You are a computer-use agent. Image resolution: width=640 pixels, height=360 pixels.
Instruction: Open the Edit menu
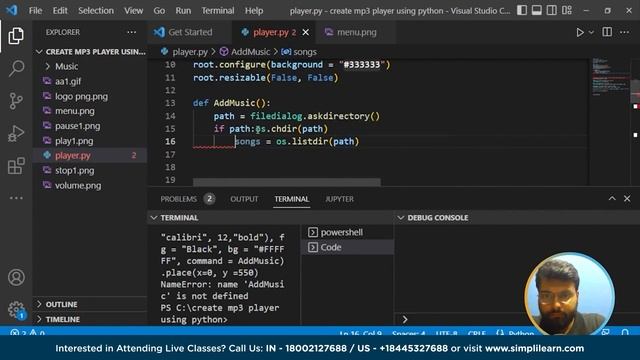click(x=60, y=10)
